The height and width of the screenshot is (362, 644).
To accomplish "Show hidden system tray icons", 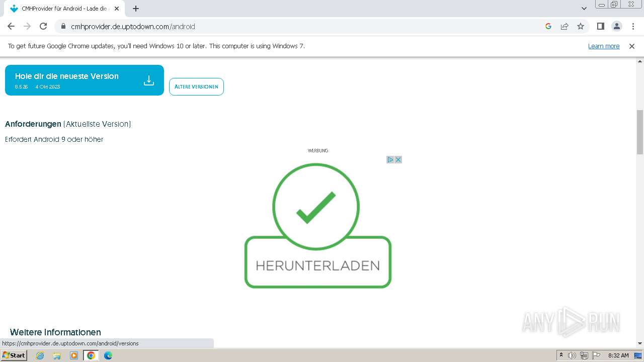I will (x=561, y=355).
